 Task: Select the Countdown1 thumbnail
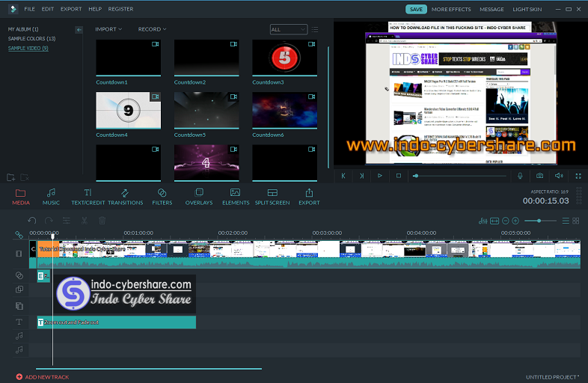tap(128, 58)
